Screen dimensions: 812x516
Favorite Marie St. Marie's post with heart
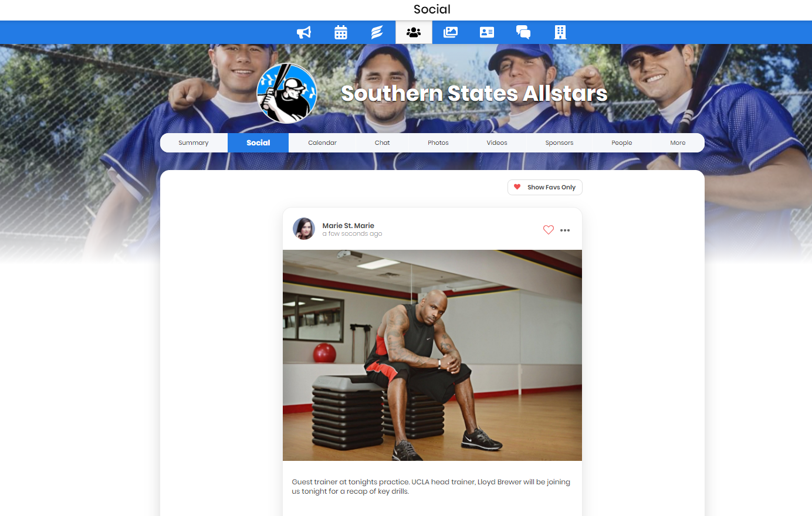coord(549,230)
